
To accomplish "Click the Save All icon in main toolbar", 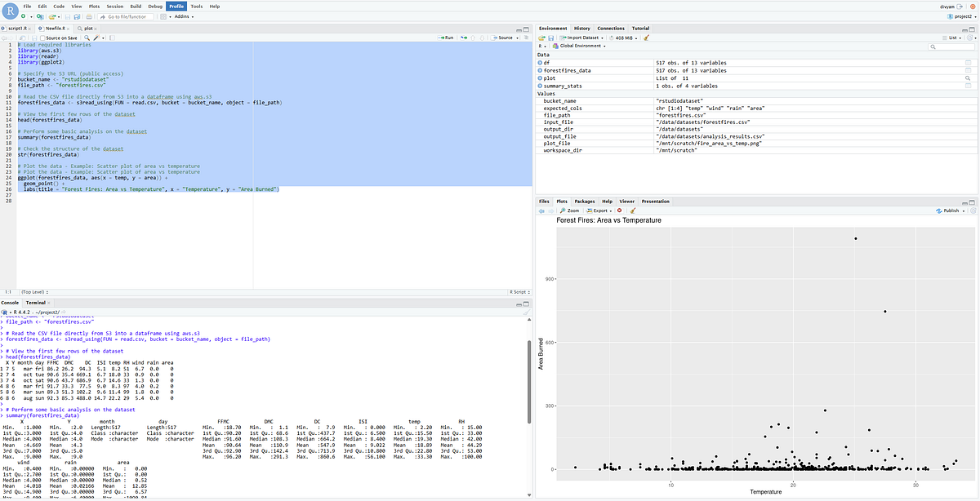I will (77, 16).
